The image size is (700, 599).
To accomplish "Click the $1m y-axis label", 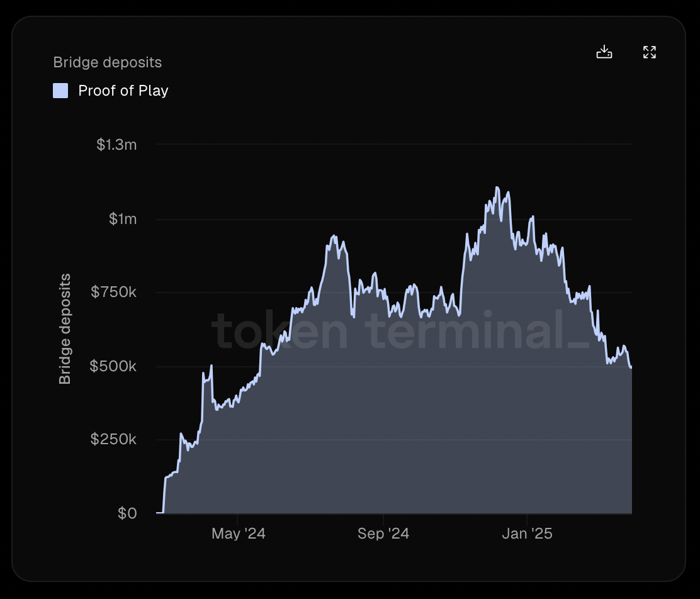I will (123, 219).
